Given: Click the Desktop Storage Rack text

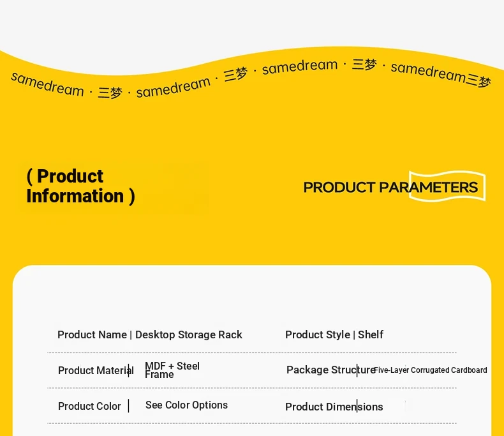Looking at the screenshot, I should click(189, 335).
